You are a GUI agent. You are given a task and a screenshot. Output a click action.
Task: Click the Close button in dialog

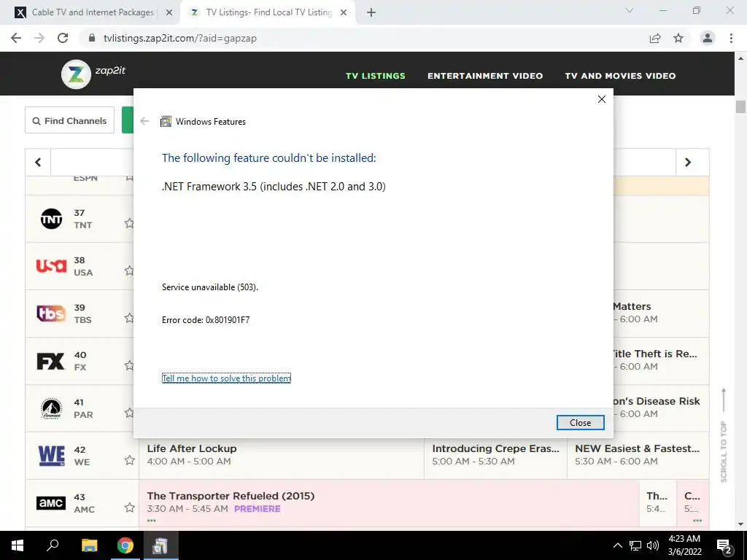pyautogui.click(x=580, y=422)
